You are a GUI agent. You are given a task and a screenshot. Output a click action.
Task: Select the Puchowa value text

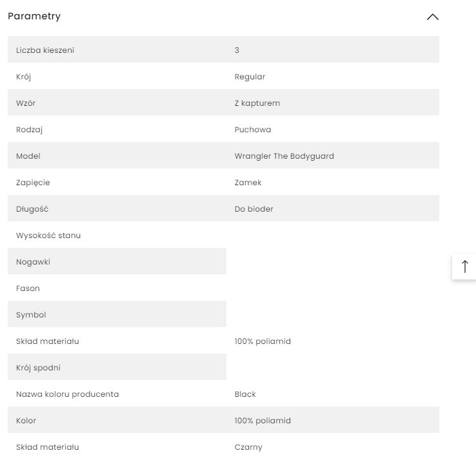point(253,130)
